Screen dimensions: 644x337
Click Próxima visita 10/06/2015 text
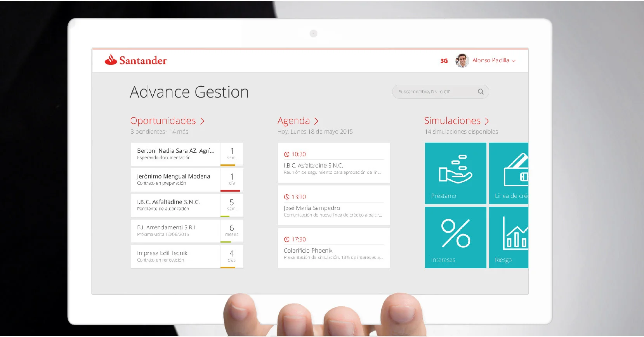coord(163,234)
